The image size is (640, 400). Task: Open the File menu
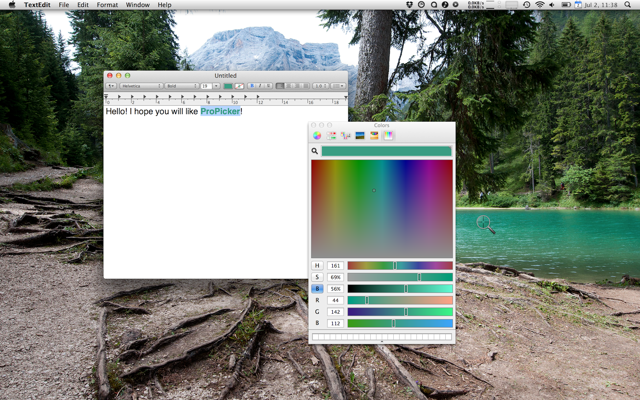coord(64,5)
